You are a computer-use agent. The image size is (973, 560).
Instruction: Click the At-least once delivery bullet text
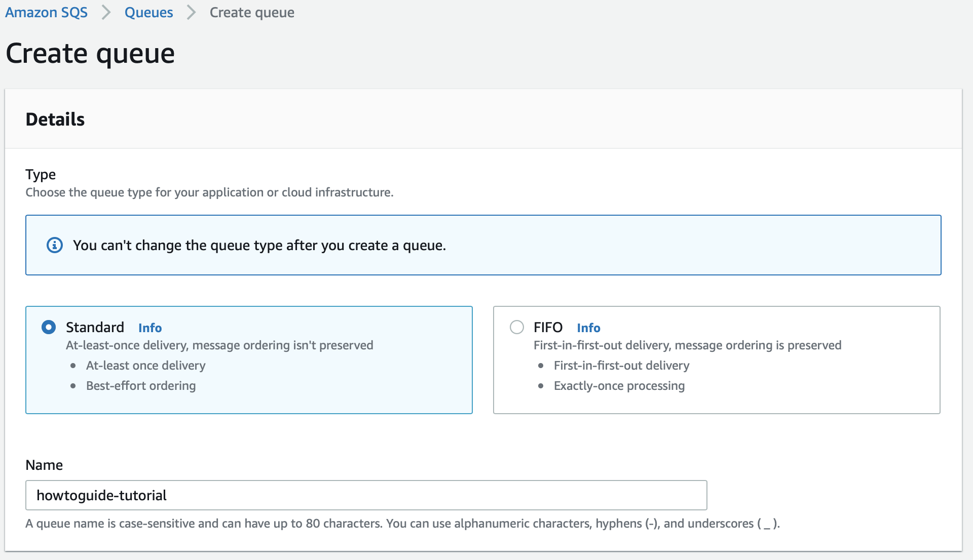pyautogui.click(x=145, y=365)
